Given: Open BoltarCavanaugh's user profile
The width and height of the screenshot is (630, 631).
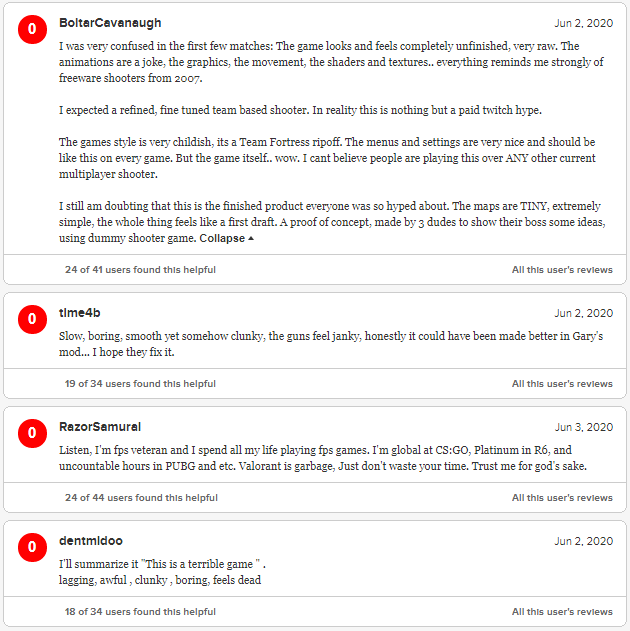Looking at the screenshot, I should tap(110, 22).
